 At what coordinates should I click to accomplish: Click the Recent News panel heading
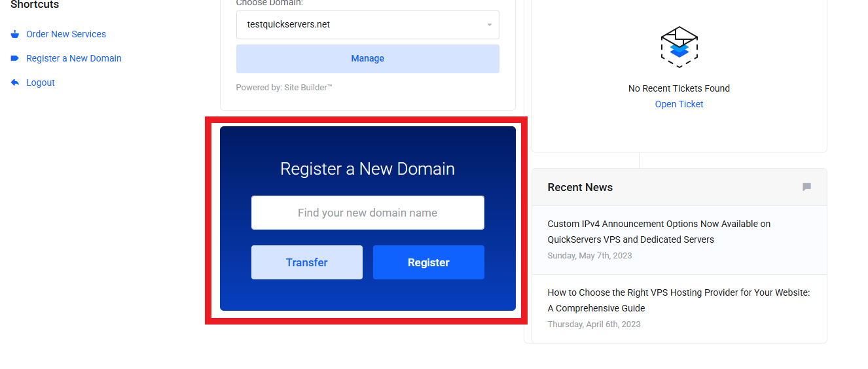(x=580, y=187)
